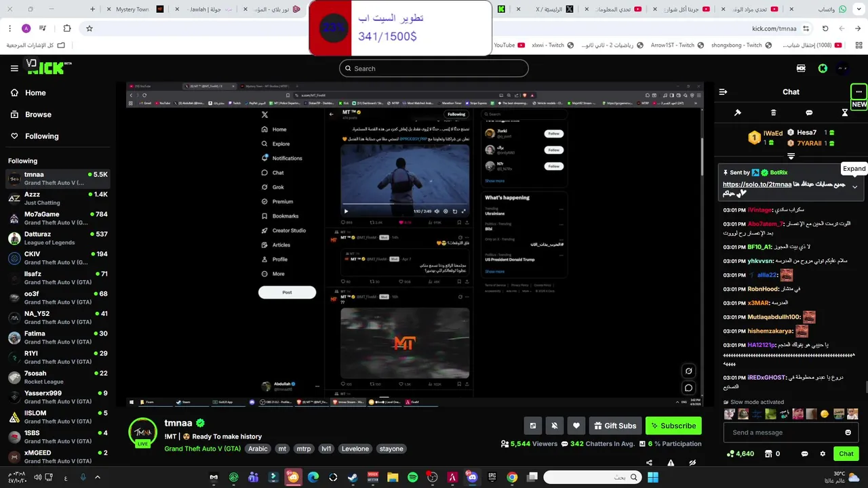Screen dimensions: 868x488
Task: Open browser extensions puzzle icon
Action: (x=66, y=28)
